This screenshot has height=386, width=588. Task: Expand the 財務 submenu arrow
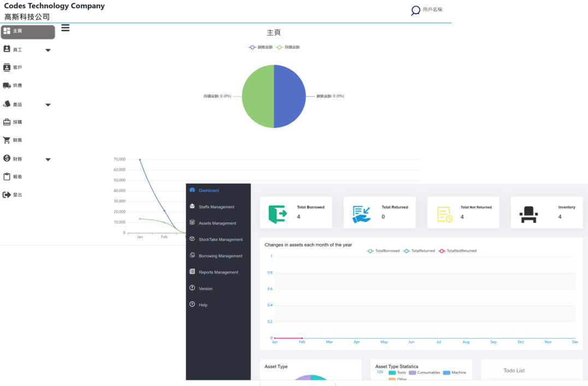coord(48,160)
